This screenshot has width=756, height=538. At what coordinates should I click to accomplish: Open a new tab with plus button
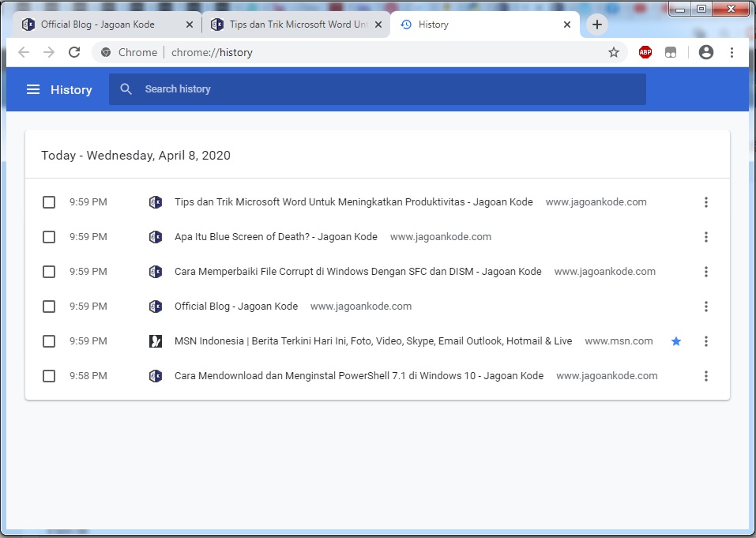(x=597, y=24)
